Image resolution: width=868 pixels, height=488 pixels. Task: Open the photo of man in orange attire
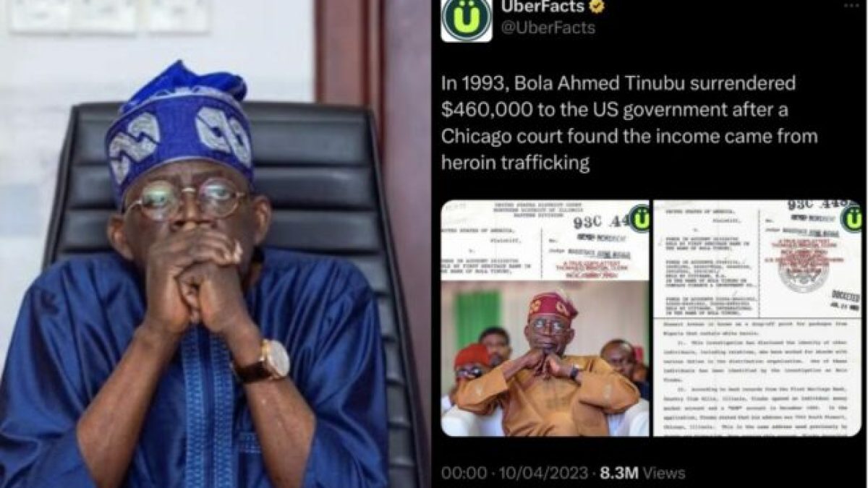(545, 359)
